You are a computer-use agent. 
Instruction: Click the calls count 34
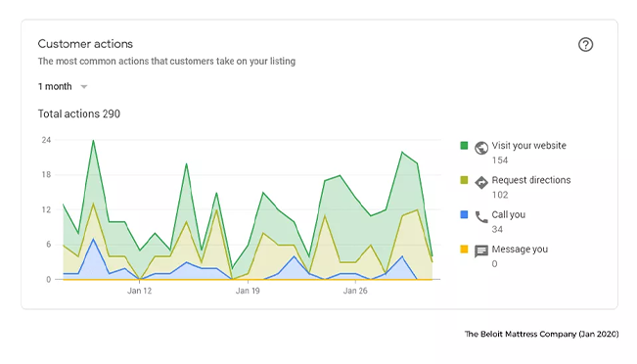click(497, 230)
